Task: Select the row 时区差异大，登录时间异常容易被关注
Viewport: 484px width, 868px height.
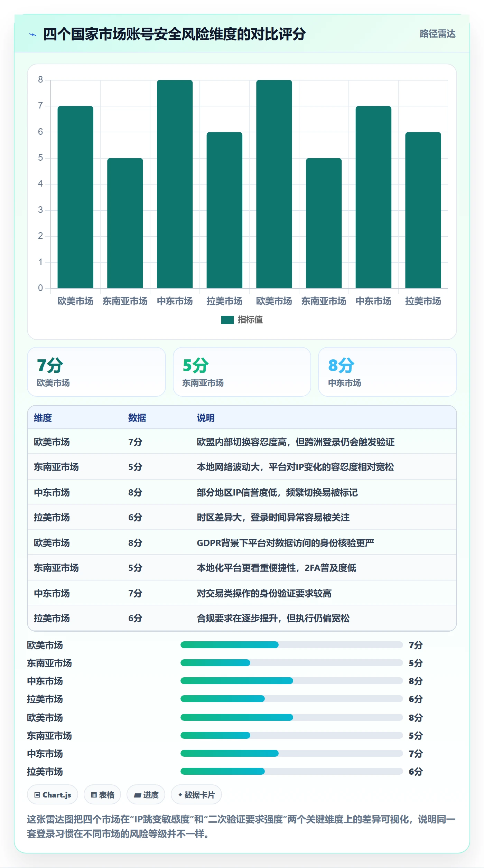Action: (x=242, y=517)
